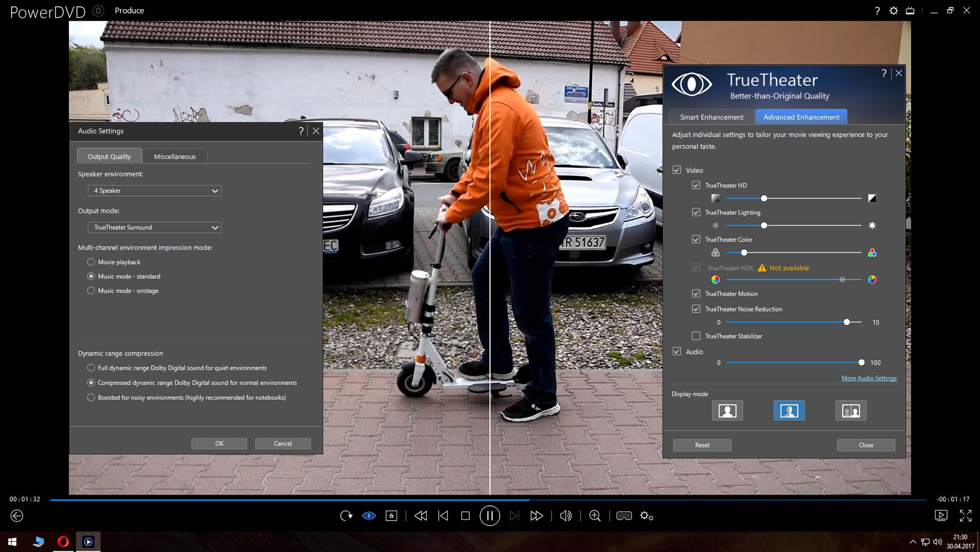Screen dimensions: 980x552
Task: Open help question mark in the title bar
Action: pyautogui.click(x=877, y=11)
